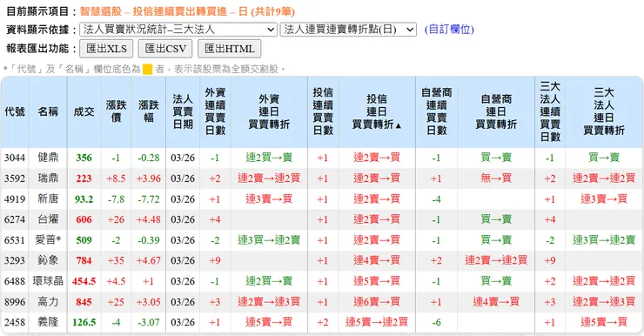Sort by 自營商連日買賣轉折 column header

tap(496, 111)
